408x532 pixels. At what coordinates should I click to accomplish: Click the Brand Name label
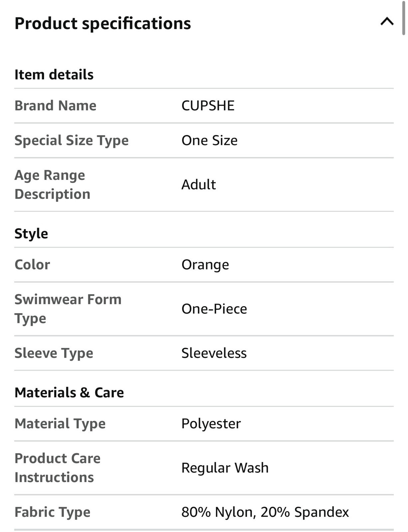coord(56,106)
